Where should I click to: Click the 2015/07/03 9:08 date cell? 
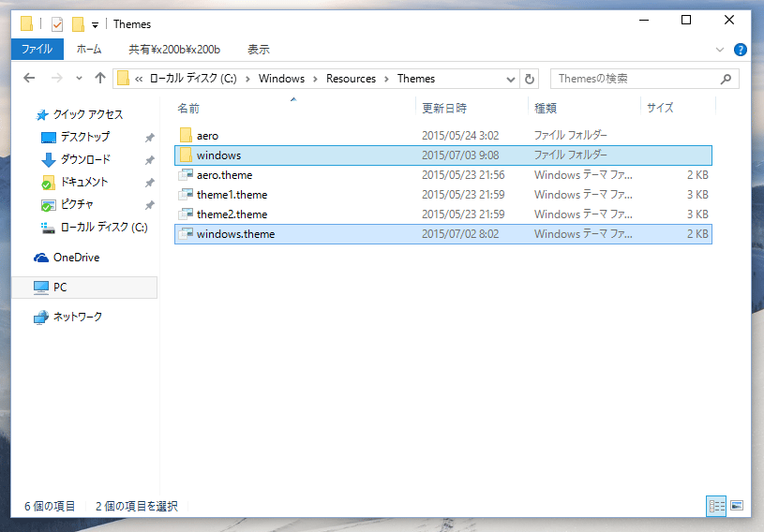[460, 155]
